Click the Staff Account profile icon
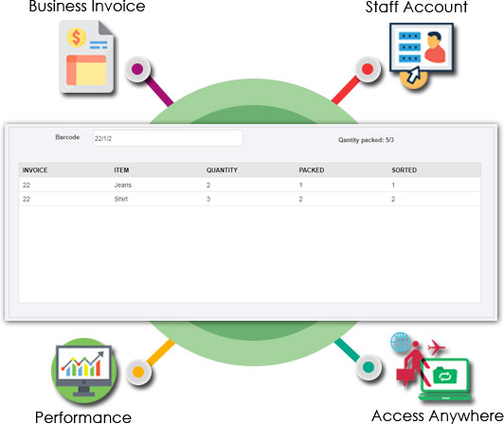This screenshot has width=504, height=424. click(x=422, y=56)
